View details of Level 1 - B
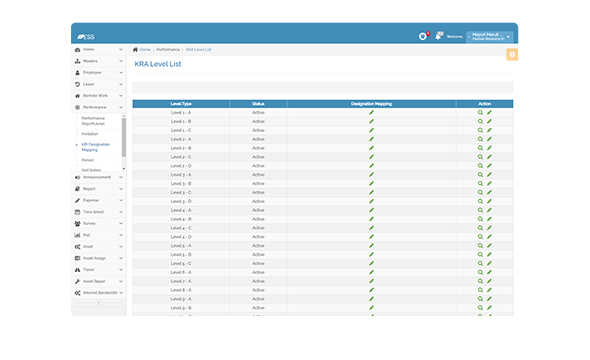 480,122
